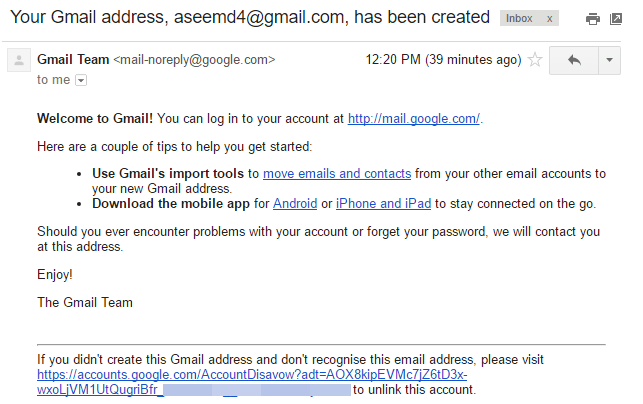Click the mail-noreply@google.com sender address

pos(194,60)
